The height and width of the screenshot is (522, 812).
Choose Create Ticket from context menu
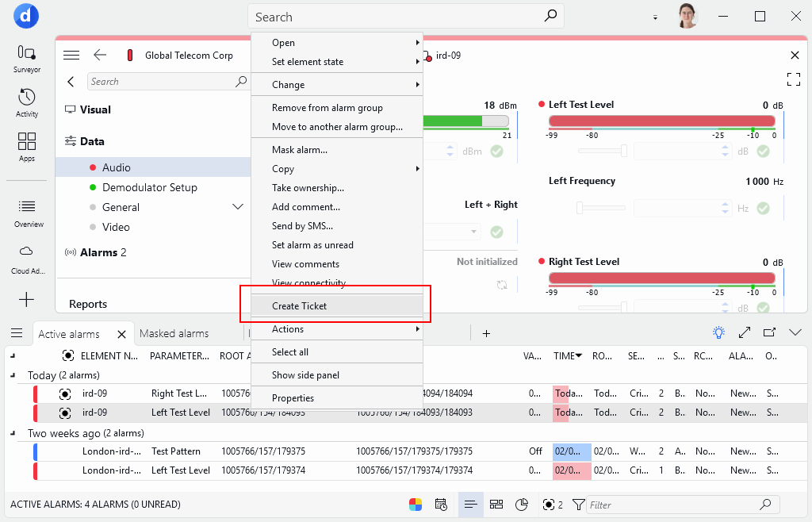(x=337, y=305)
